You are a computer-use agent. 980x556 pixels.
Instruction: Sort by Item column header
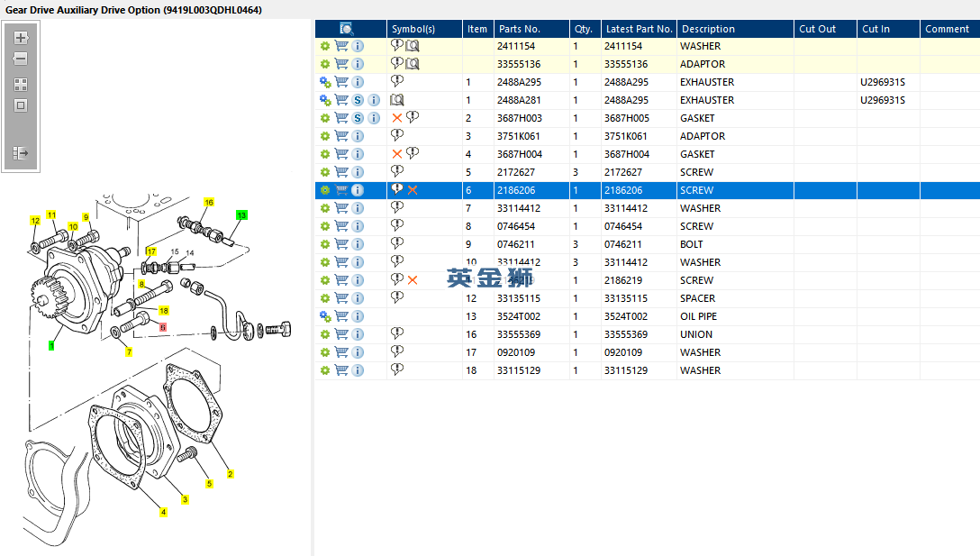tap(477, 29)
